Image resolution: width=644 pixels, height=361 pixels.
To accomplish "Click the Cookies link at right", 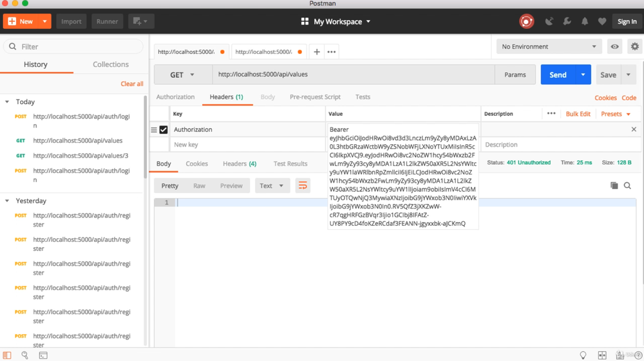I will pyautogui.click(x=605, y=98).
